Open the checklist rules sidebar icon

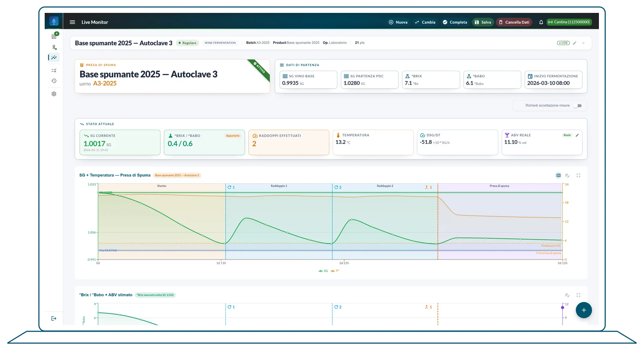pyautogui.click(x=54, y=71)
